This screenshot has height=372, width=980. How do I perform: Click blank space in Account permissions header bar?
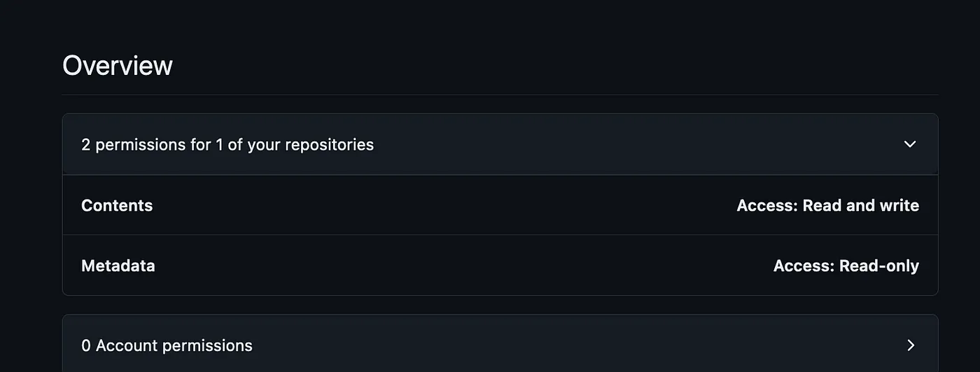pos(560,345)
